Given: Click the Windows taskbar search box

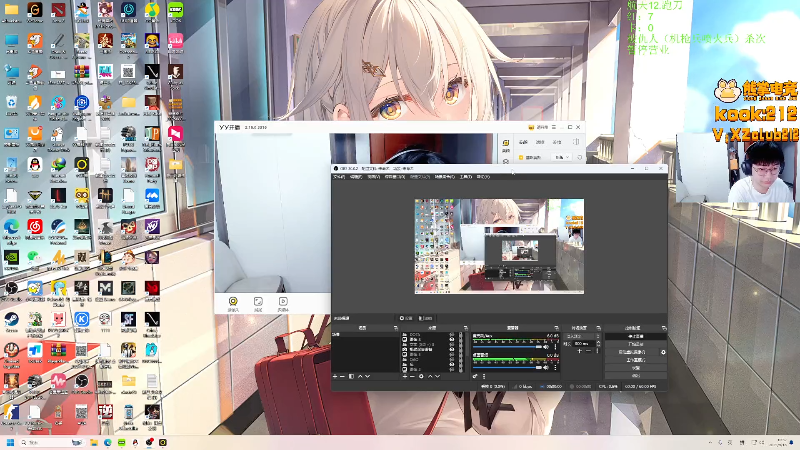Looking at the screenshot, I should pos(51,442).
